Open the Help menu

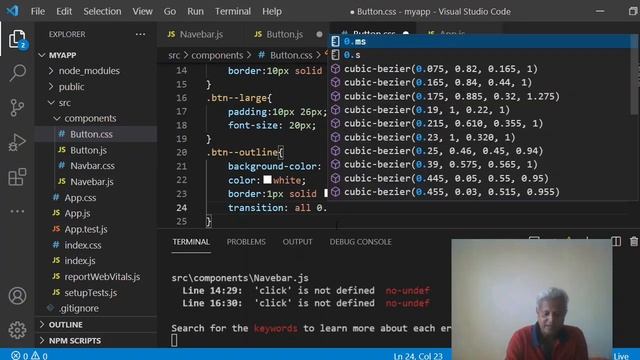click(x=271, y=11)
